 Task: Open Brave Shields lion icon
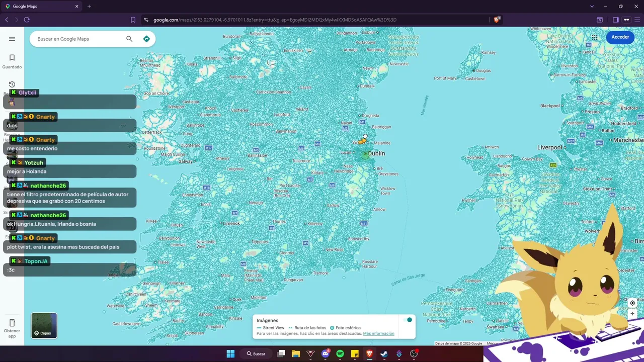497,20
